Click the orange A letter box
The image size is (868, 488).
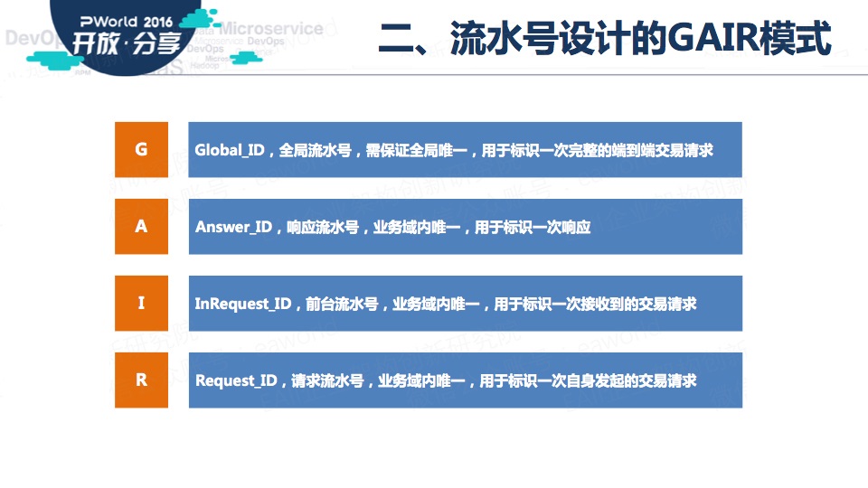(141, 227)
